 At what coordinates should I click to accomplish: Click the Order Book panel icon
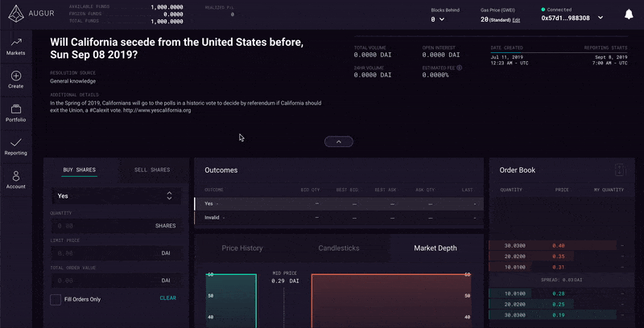click(x=619, y=170)
